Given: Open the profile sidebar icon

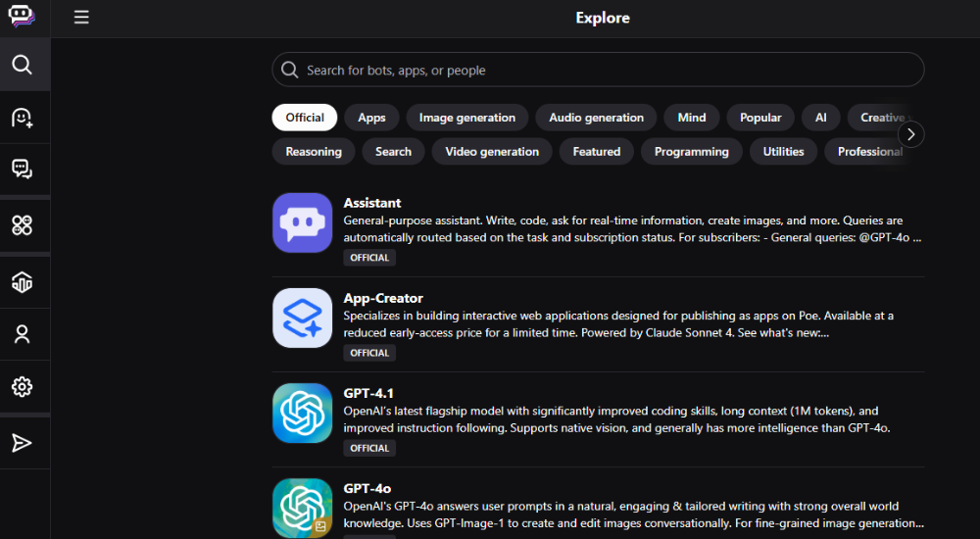Looking at the screenshot, I should click(x=22, y=334).
